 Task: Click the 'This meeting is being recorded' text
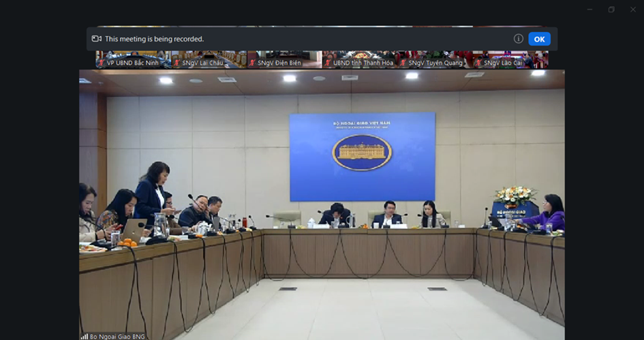point(154,39)
